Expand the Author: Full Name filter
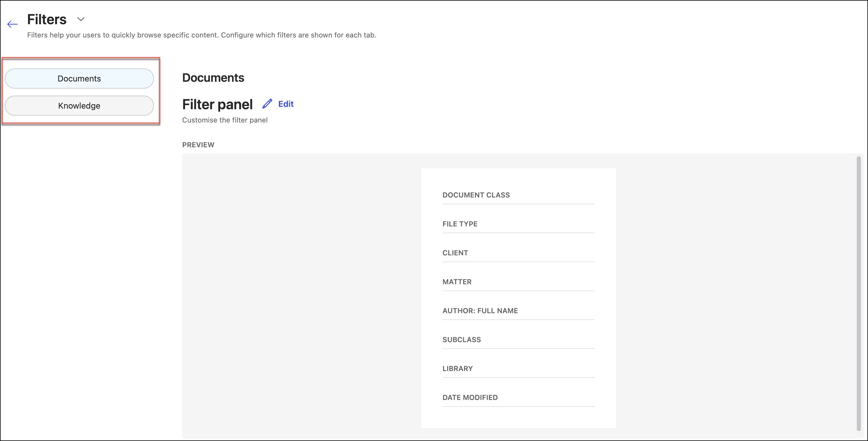Viewport: 868px width, 441px height. coord(480,311)
